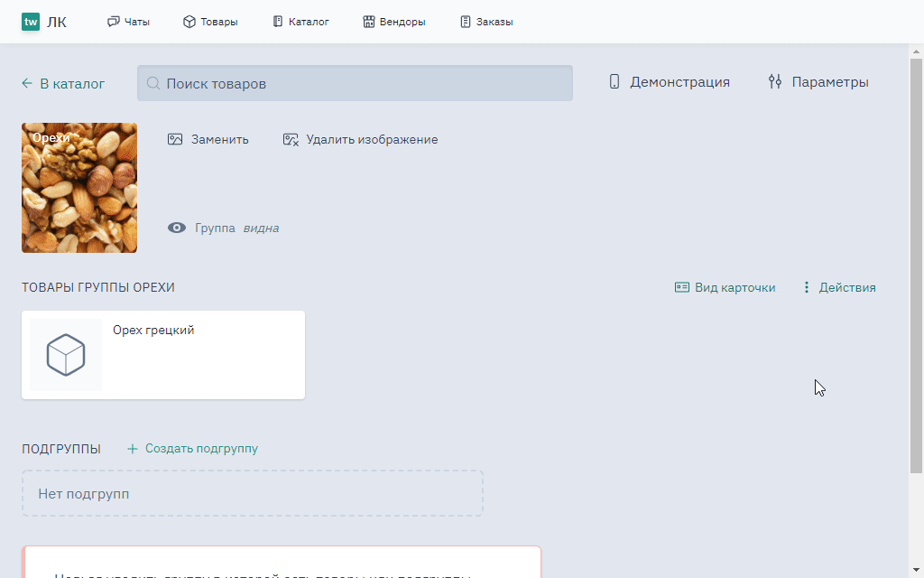Open Демонстрация phone preview

669,82
